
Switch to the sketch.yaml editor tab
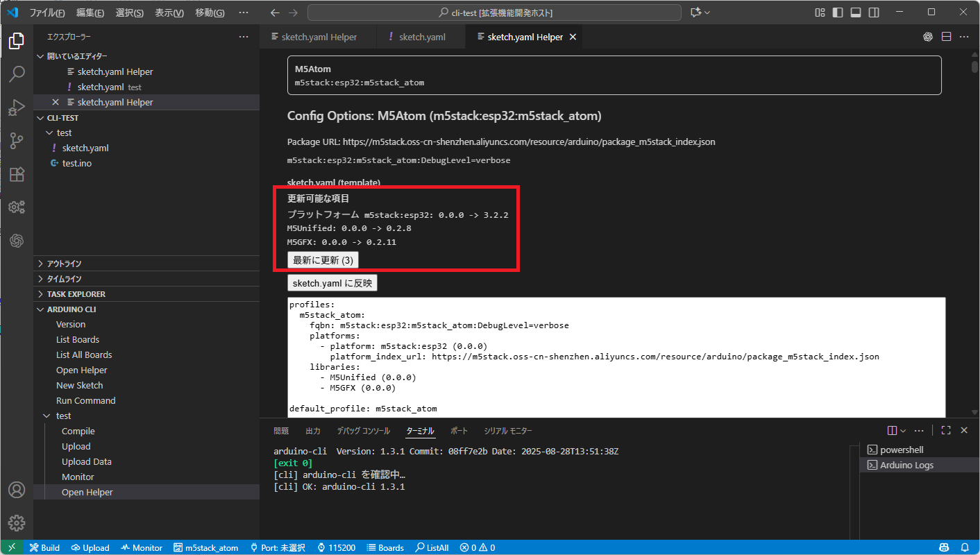(421, 37)
